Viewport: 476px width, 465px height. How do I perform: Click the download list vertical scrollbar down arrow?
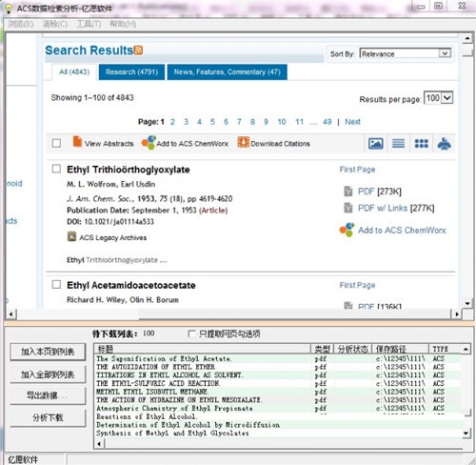pyautogui.click(x=466, y=434)
